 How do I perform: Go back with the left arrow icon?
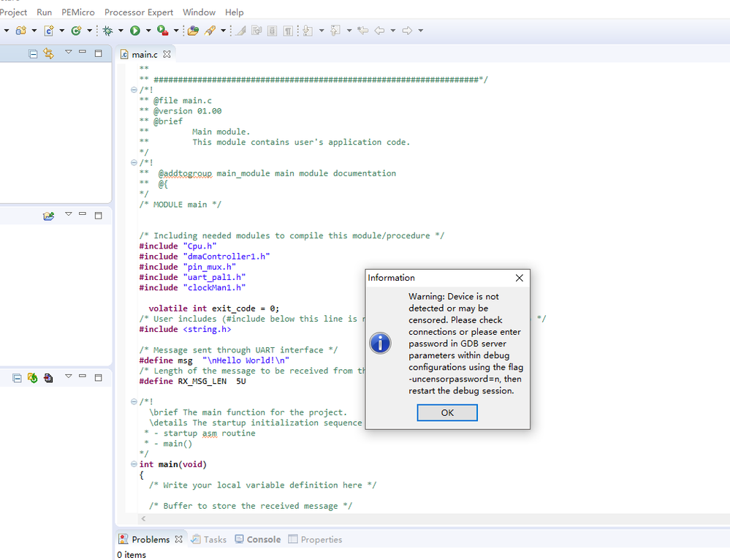point(379,31)
